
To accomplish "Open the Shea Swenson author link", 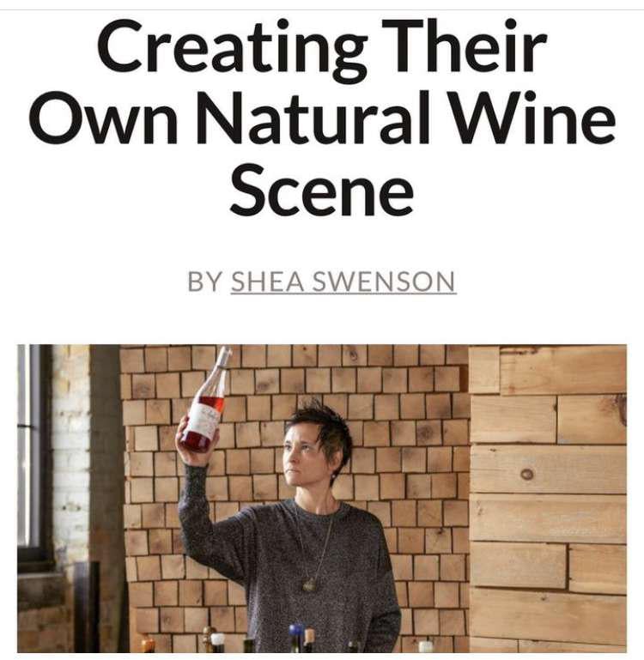I will point(343,282).
